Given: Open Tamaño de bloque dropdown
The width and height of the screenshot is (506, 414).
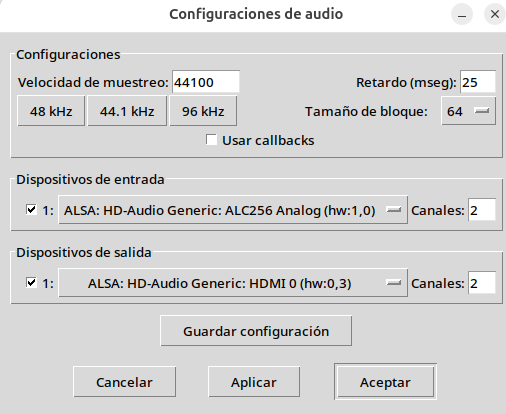Looking at the screenshot, I should tap(468, 111).
